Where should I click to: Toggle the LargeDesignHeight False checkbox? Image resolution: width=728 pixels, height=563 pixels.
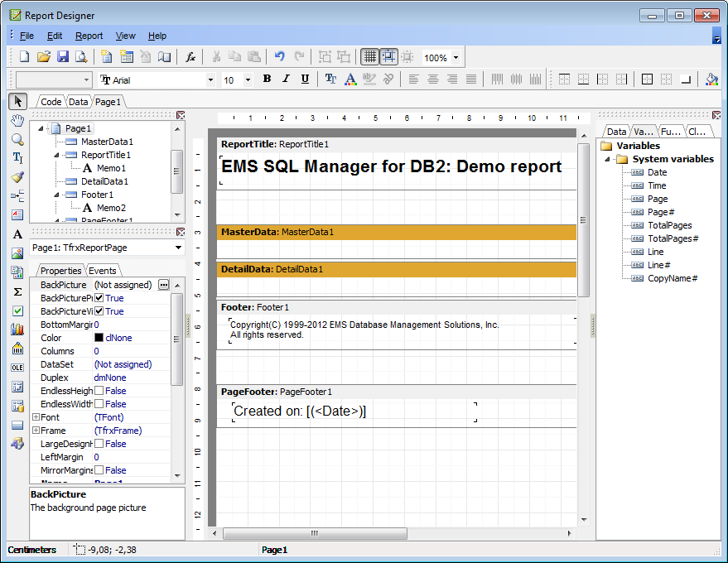coord(99,444)
